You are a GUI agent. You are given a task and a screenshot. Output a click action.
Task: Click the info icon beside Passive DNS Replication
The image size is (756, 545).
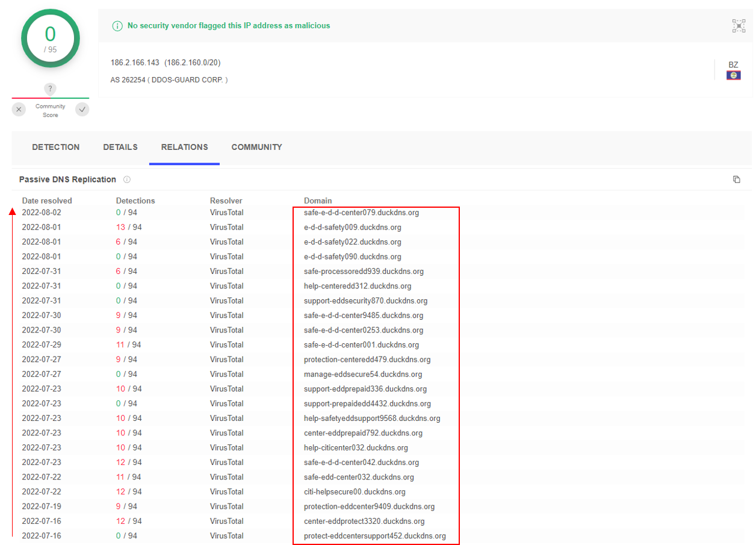point(127,179)
